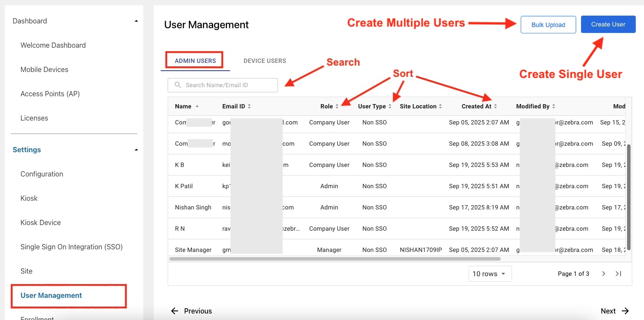Collapse the Dashboard sidebar section
Image resolution: width=644 pixels, height=320 pixels.
click(136, 21)
